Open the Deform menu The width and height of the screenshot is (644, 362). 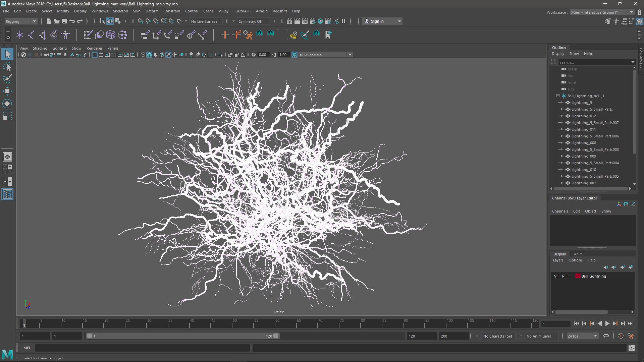point(152,11)
